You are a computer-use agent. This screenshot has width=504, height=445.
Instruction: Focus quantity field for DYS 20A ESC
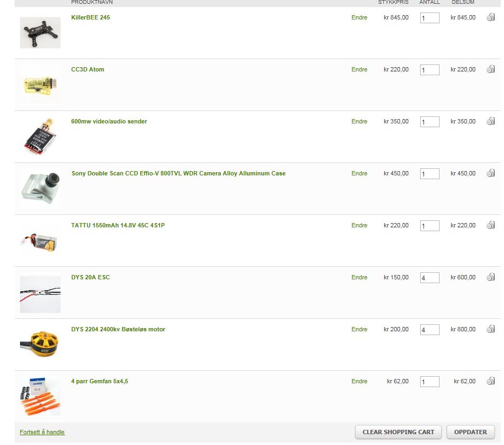(429, 278)
